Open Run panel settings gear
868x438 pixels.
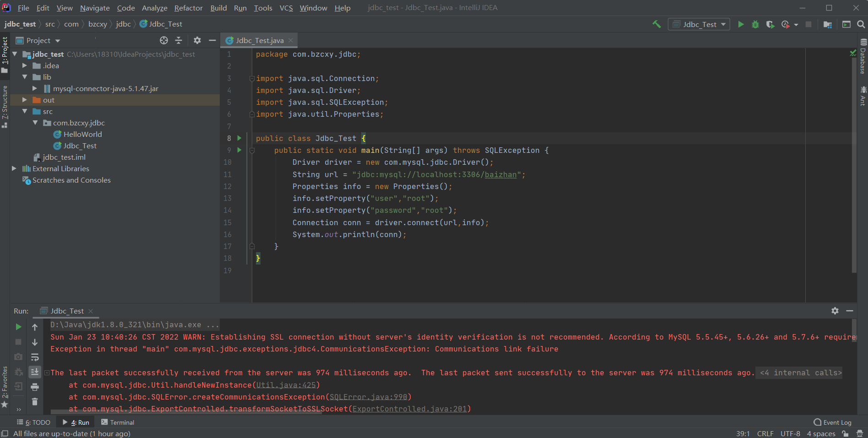click(835, 311)
